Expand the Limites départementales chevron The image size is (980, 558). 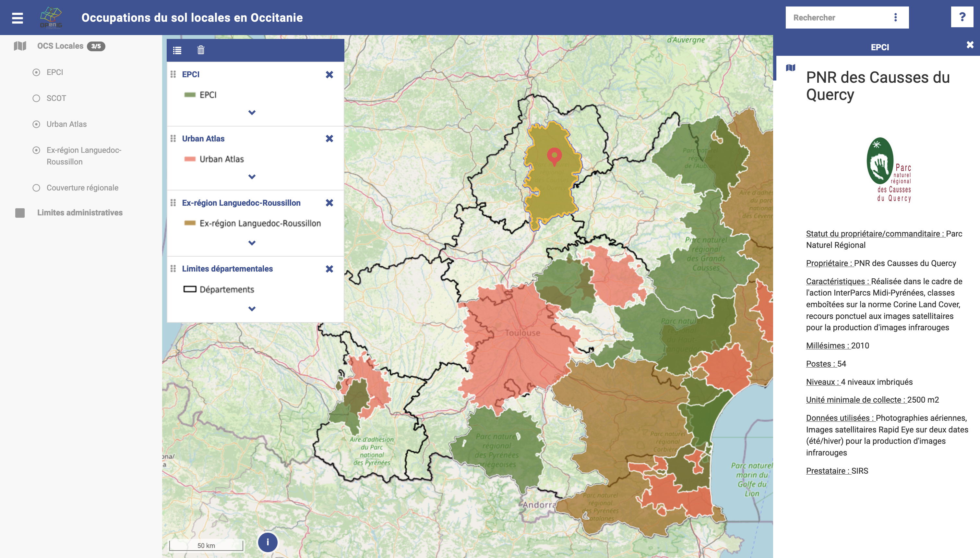pos(252,309)
